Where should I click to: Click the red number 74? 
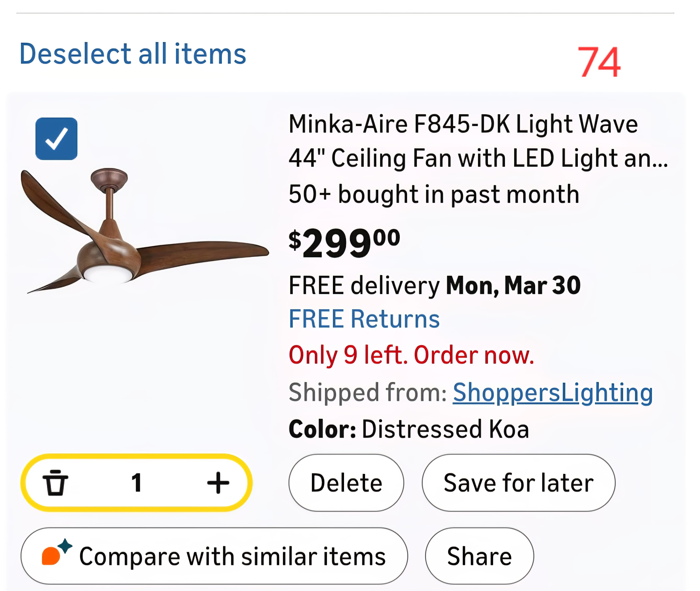pyautogui.click(x=599, y=62)
